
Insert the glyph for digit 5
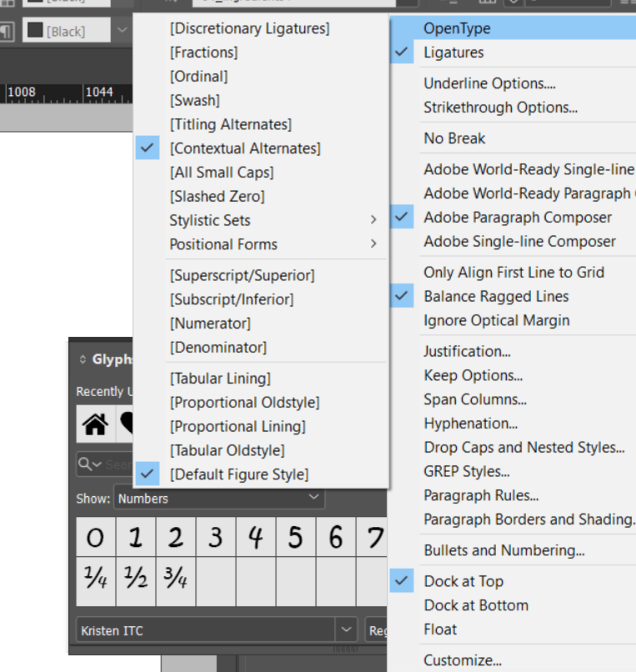[295, 537]
